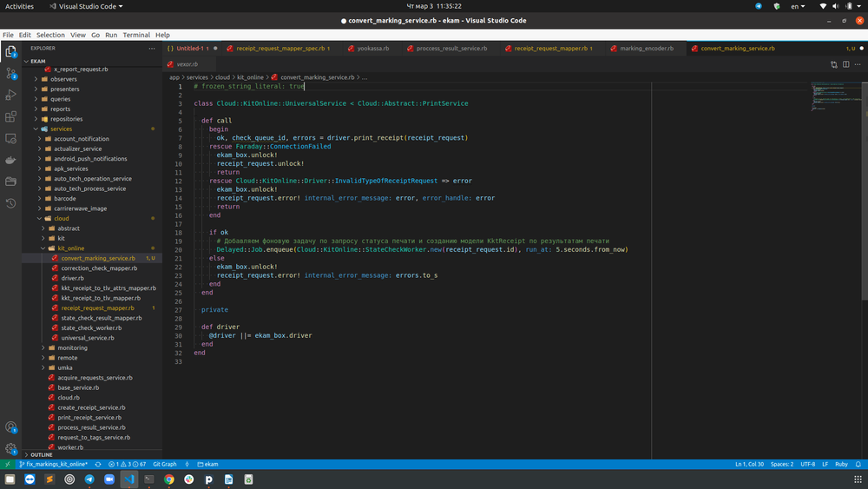
Task: Open Telegram from the dock
Action: click(89, 479)
